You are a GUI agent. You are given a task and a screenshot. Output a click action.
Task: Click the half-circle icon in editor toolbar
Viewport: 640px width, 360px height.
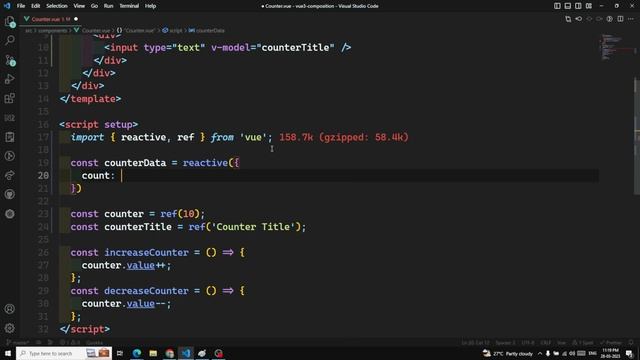610,19
